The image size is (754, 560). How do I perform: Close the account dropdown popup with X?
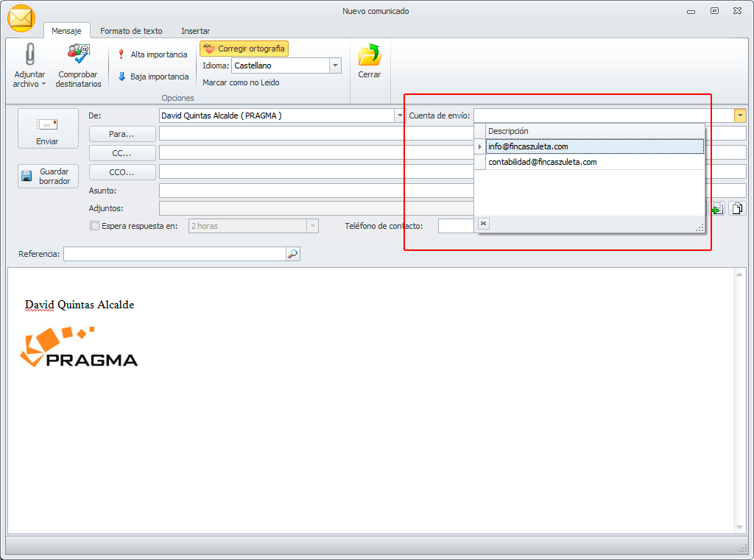coord(484,223)
